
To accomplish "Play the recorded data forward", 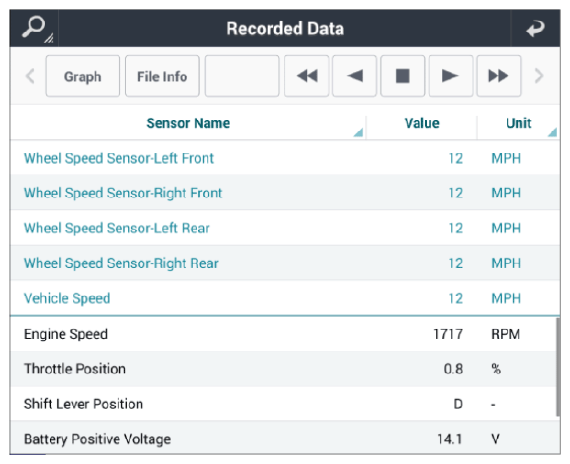I will pyautogui.click(x=451, y=76).
